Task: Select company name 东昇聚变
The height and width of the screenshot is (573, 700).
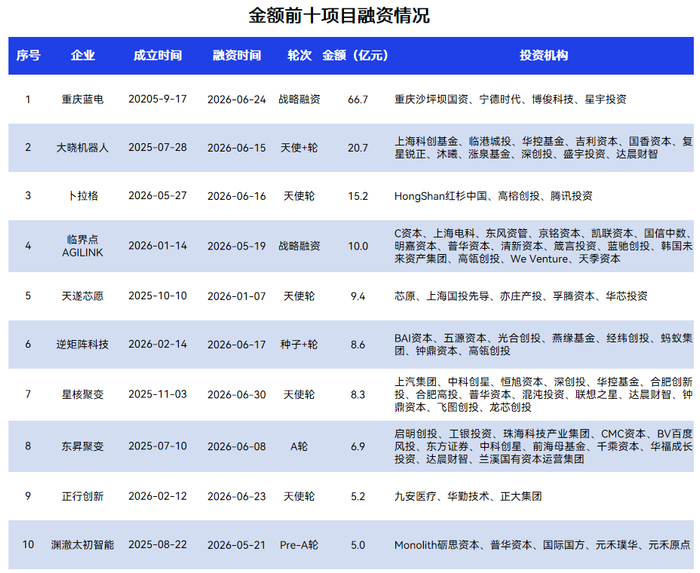Action: point(83,446)
